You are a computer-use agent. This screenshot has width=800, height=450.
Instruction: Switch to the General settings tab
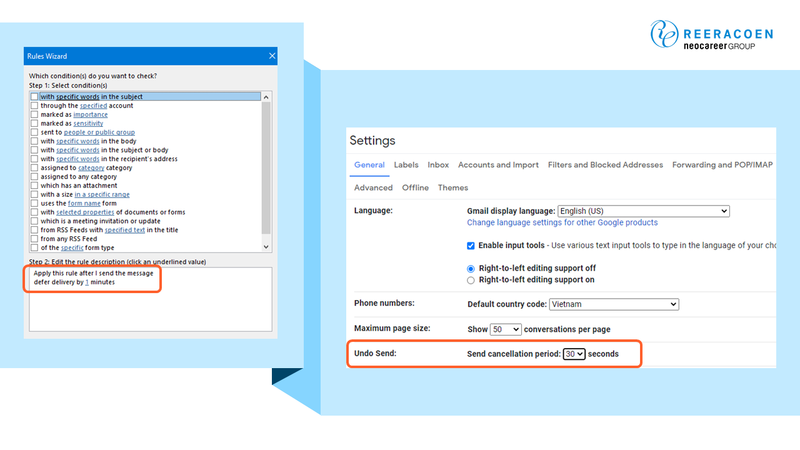point(369,165)
